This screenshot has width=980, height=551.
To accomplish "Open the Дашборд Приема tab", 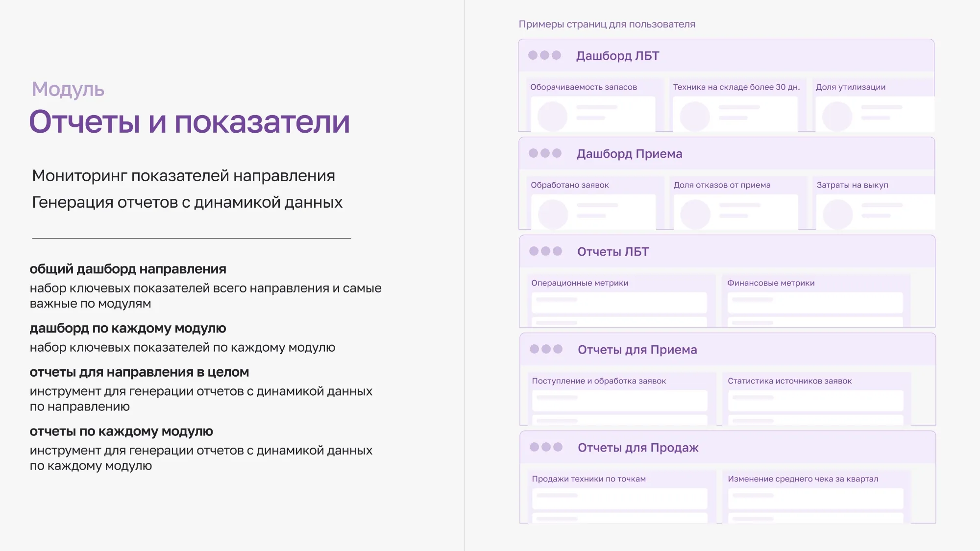I will tap(629, 153).
